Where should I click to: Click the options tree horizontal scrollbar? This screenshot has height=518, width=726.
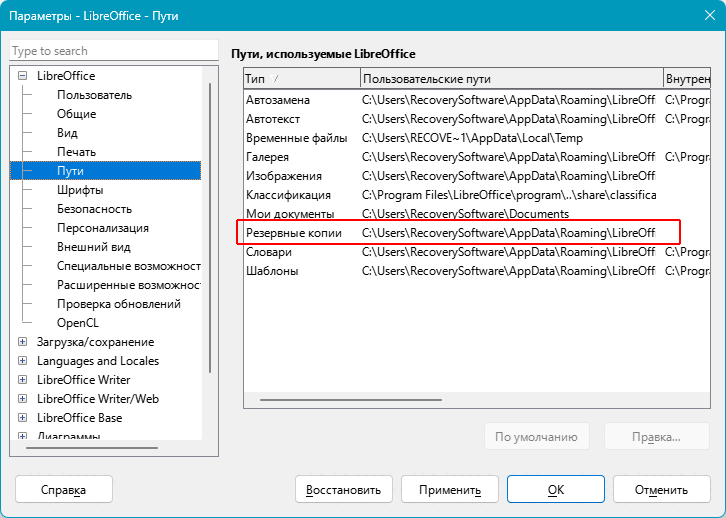coord(92,448)
